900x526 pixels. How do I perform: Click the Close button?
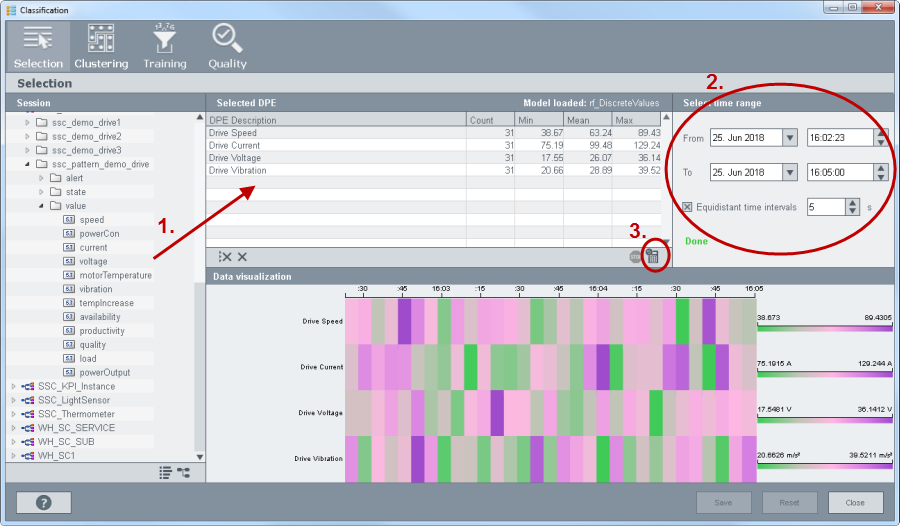[x=855, y=503]
